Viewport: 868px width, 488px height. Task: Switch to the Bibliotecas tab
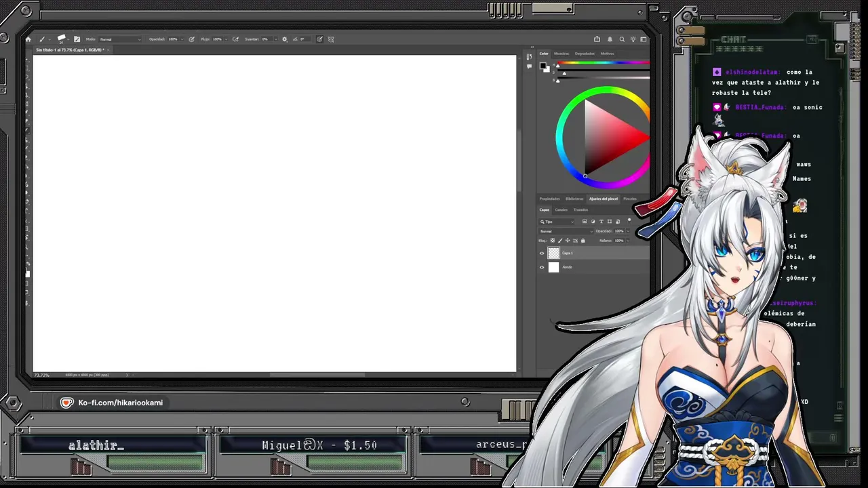click(x=574, y=199)
